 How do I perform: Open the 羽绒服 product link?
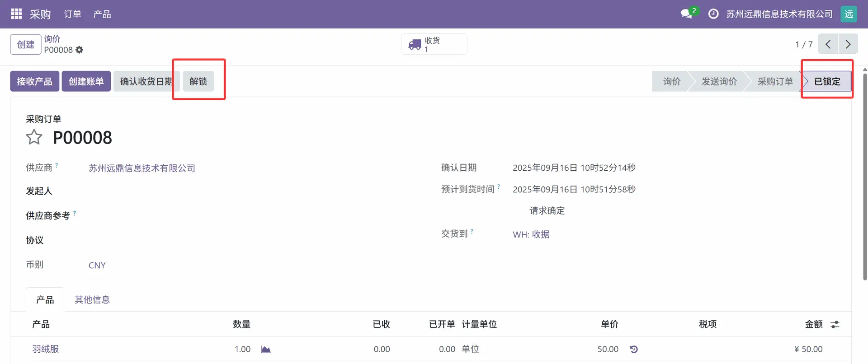[46, 349]
